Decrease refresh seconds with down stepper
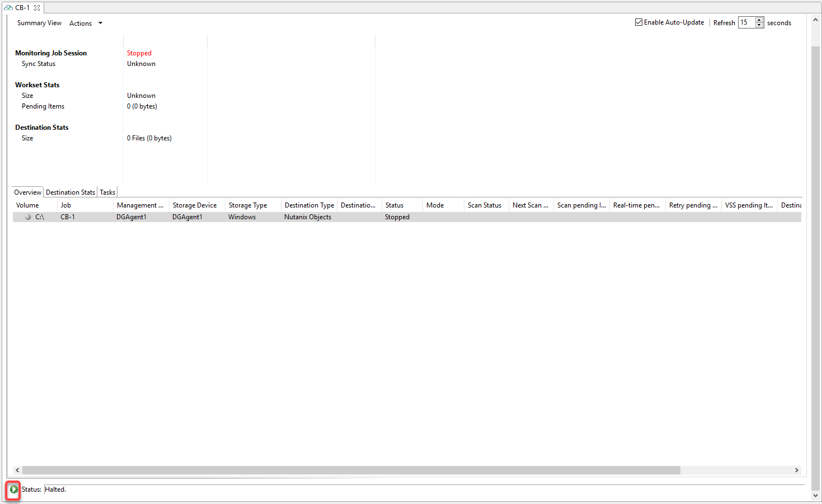The height and width of the screenshot is (504, 822). 759,25
